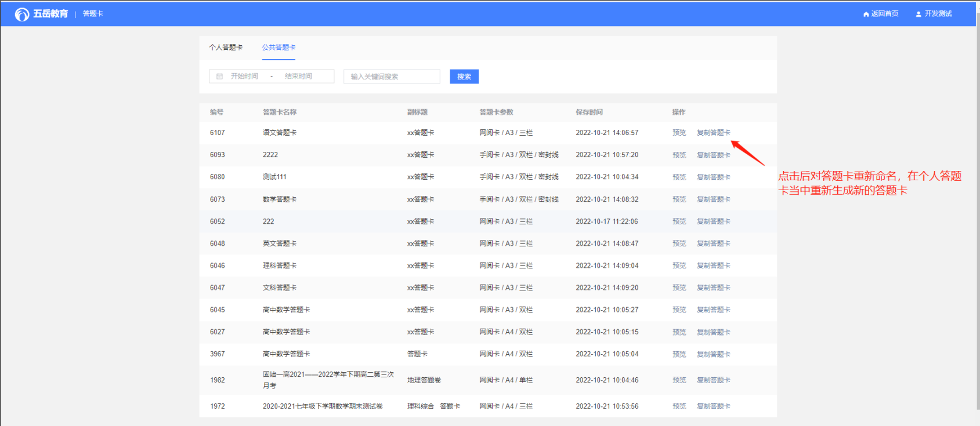Copy the 文科答题卡 entry 6047
Image resolution: width=980 pixels, height=426 pixels.
[713, 287]
